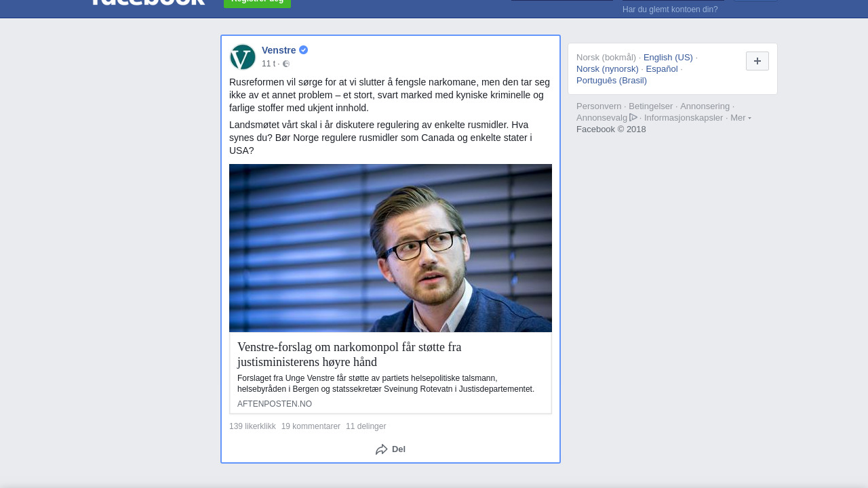
Task: Click the green Registrer deg button
Action: pyautogui.click(x=258, y=2)
